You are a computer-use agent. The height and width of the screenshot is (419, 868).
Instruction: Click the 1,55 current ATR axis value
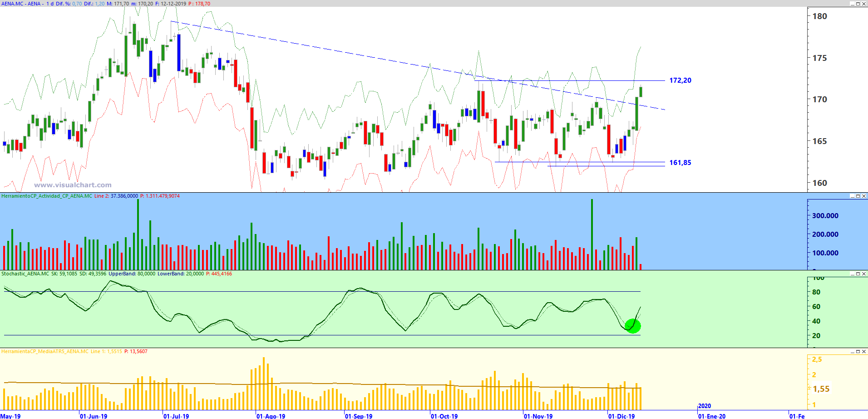[821, 389]
